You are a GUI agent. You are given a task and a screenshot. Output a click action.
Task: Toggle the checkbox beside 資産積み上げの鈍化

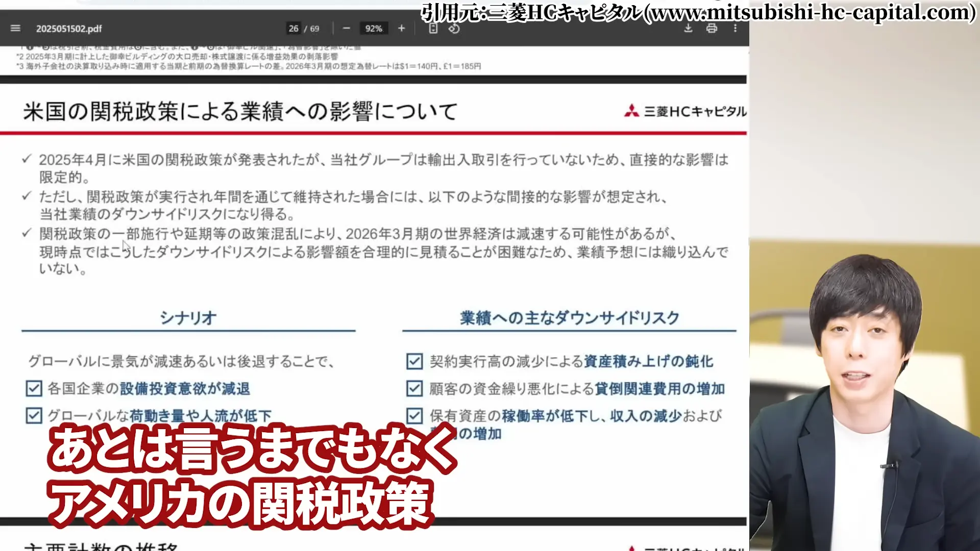[x=414, y=361]
